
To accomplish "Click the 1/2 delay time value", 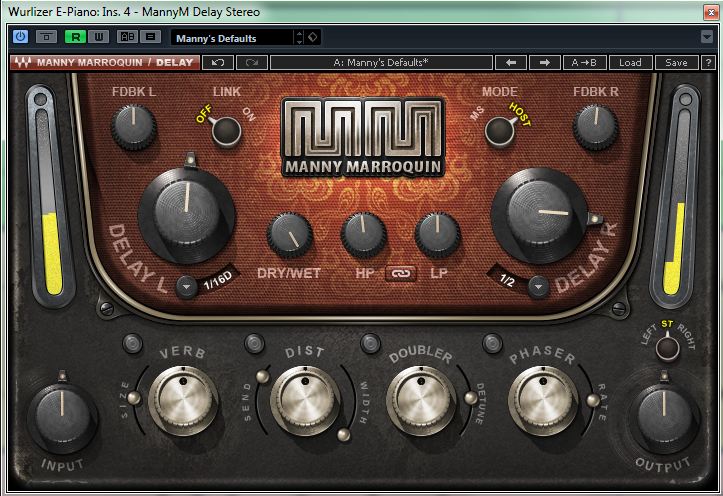I will pos(507,280).
